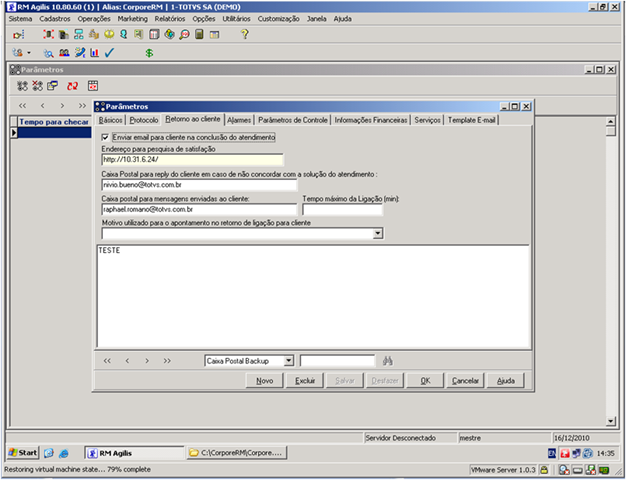
Task: Open the Caixa Postal Backup dropdown
Action: (x=289, y=361)
